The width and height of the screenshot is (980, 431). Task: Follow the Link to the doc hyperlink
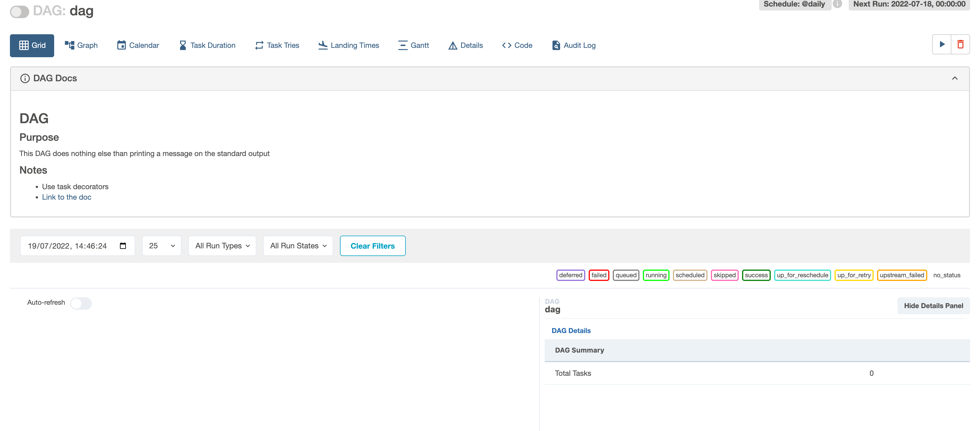(x=67, y=197)
